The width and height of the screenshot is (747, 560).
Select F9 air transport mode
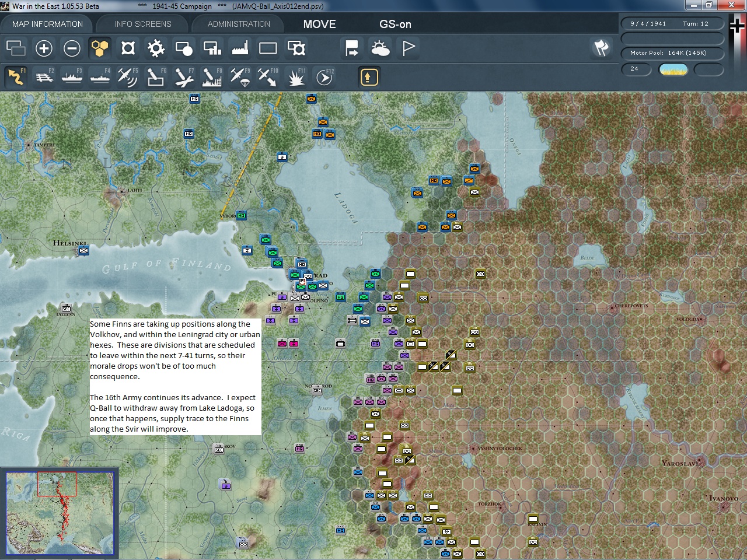click(x=240, y=76)
